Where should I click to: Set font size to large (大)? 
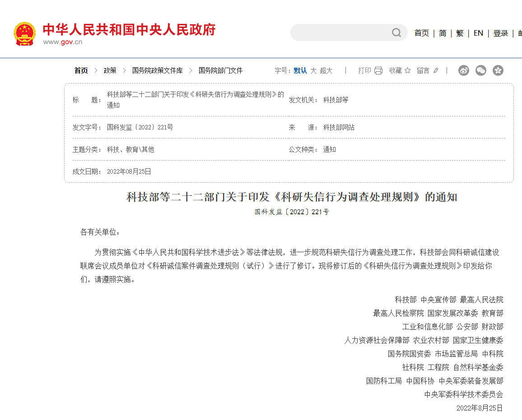click(313, 70)
